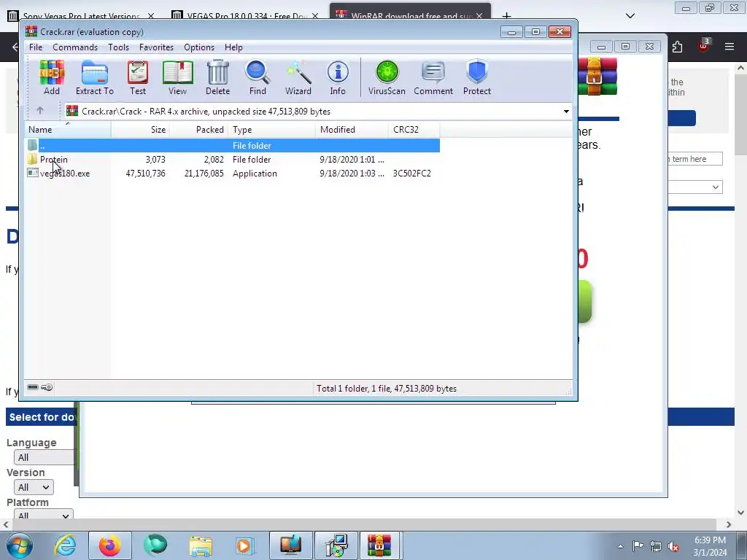Select the Protein folder row
This screenshot has height=560, width=747.
(232, 159)
